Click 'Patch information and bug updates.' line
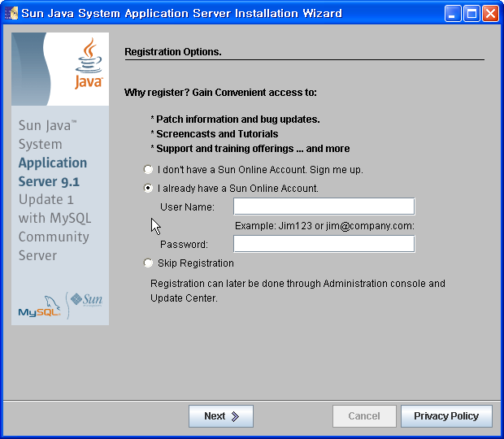The image size is (504, 439). 235,120
